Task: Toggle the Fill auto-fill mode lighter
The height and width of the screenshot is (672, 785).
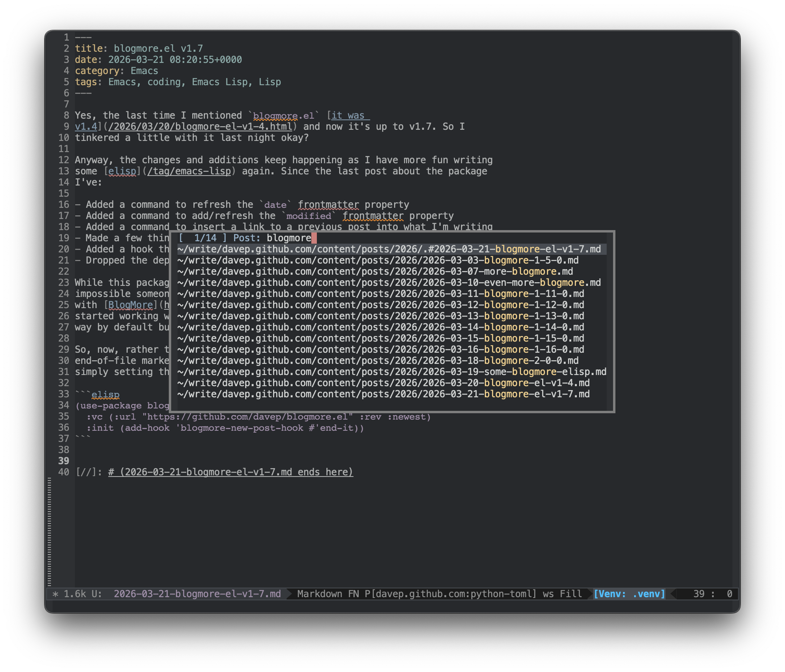Action: tap(570, 594)
